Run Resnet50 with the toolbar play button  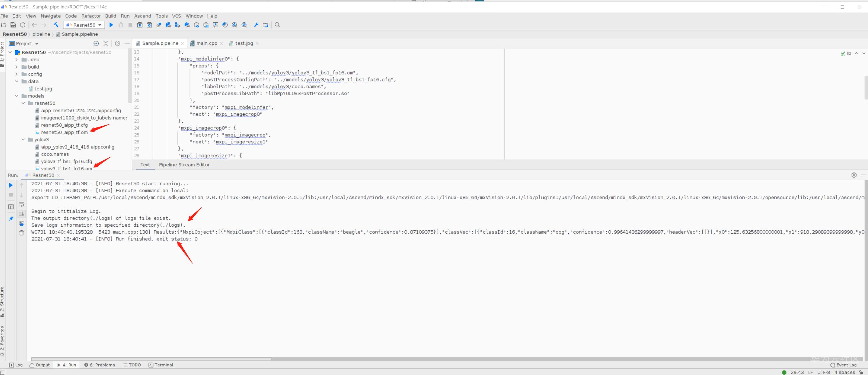[x=111, y=25]
